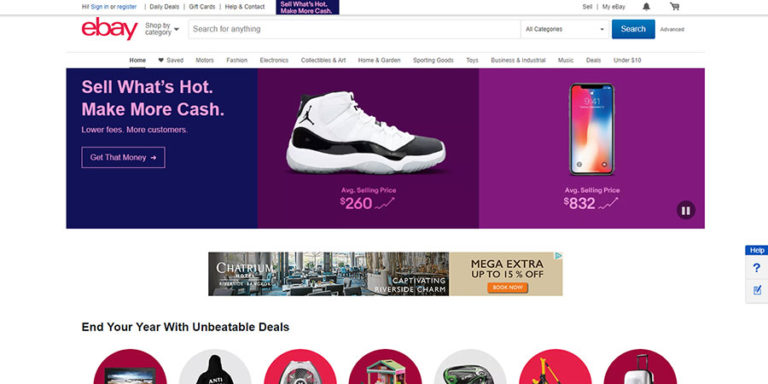
Task: Click the eBay logo
Action: click(x=110, y=28)
